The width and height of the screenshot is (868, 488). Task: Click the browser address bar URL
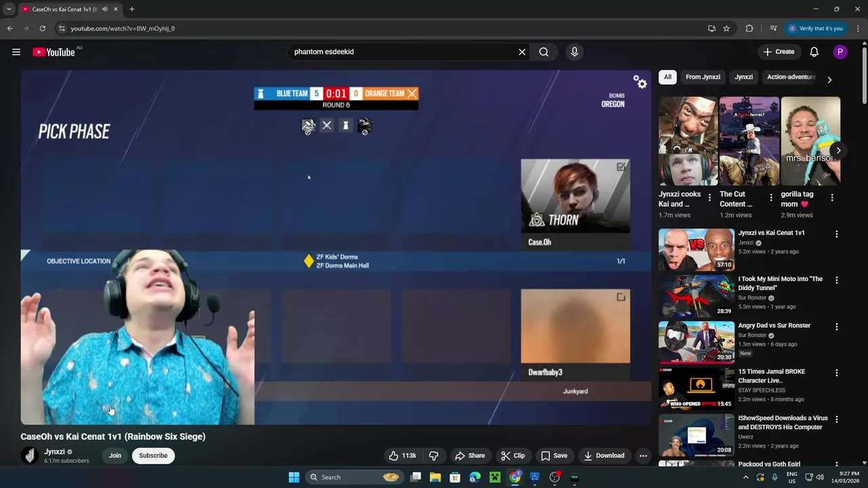point(123,28)
